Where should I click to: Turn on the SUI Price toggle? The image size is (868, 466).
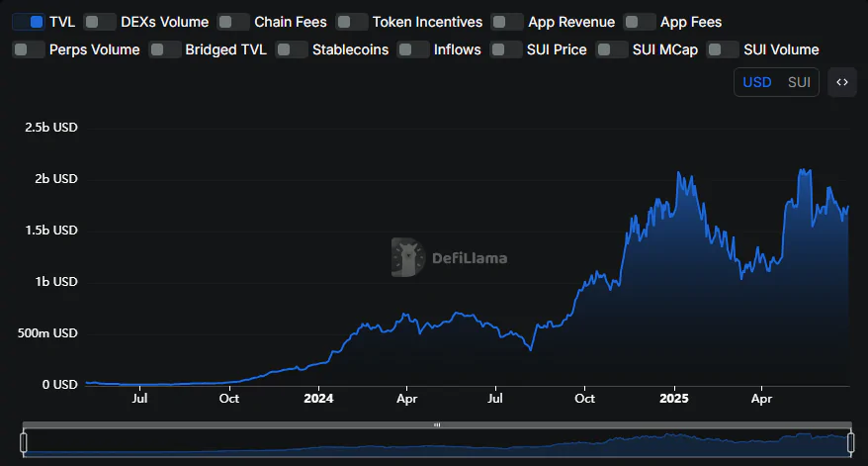[506, 49]
